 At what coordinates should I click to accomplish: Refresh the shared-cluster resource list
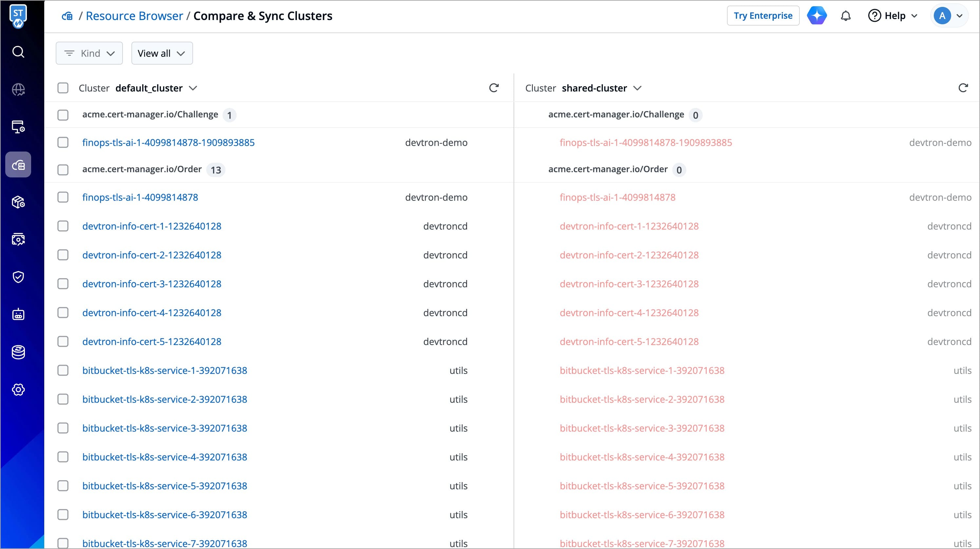963,88
